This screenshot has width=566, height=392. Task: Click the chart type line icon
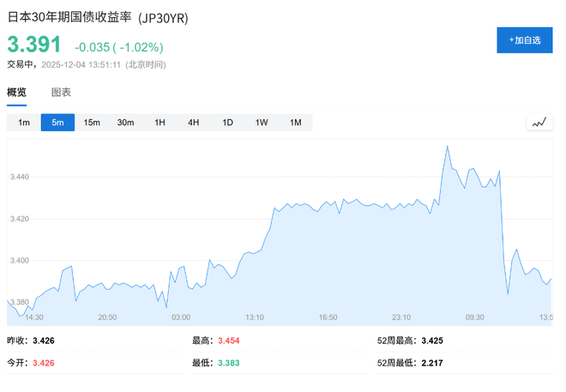click(539, 123)
